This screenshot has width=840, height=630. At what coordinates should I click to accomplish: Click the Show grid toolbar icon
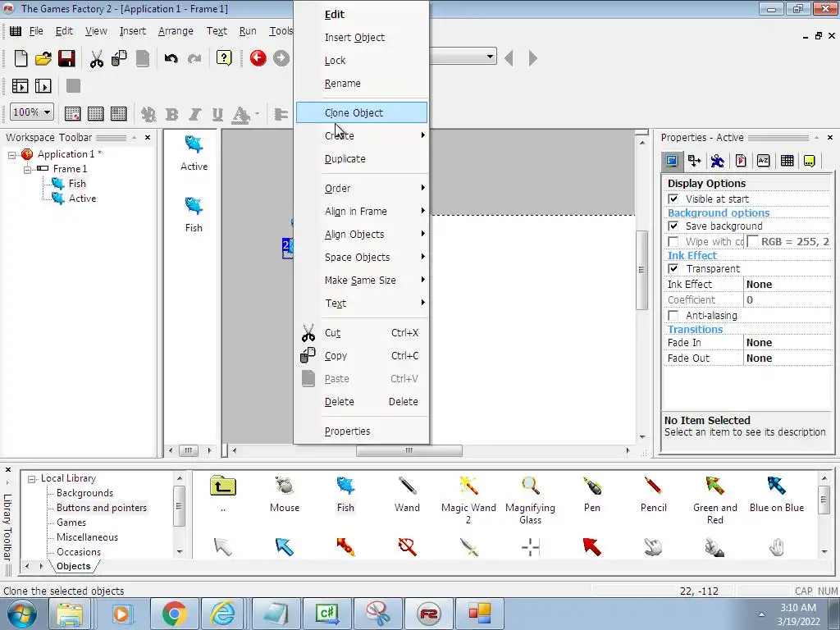click(95, 113)
